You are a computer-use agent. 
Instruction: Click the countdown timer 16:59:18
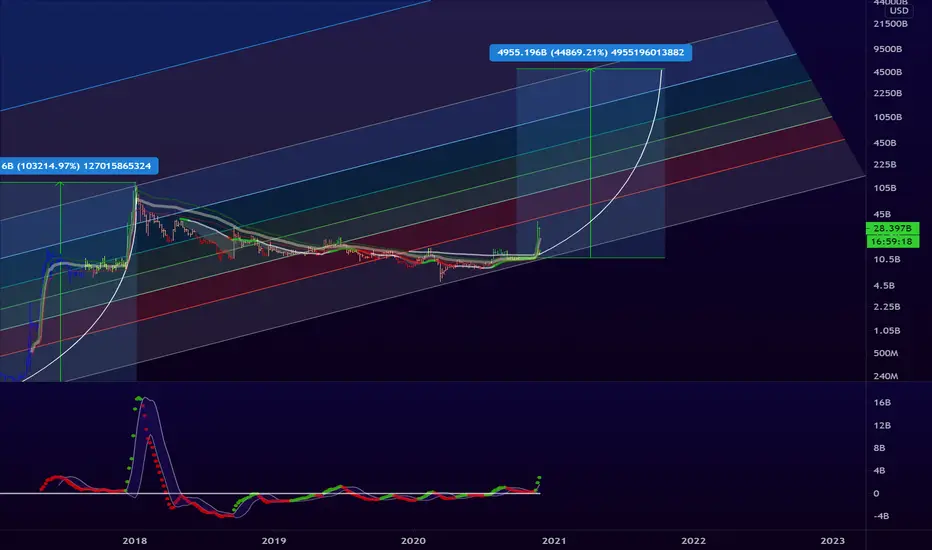(x=892, y=241)
